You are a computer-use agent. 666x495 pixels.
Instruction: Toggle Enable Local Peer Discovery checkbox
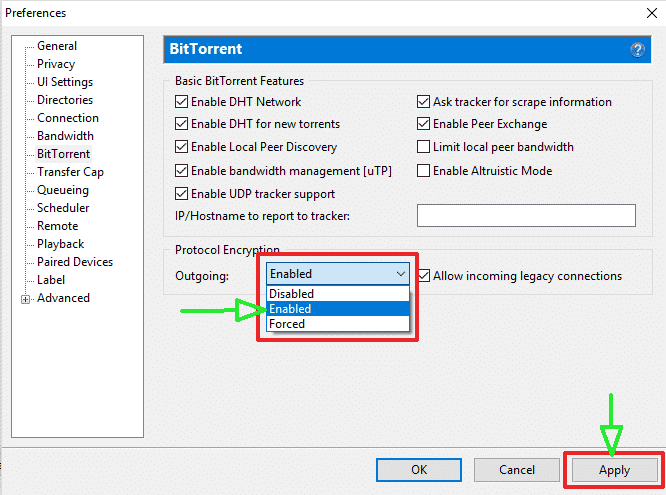[181, 147]
